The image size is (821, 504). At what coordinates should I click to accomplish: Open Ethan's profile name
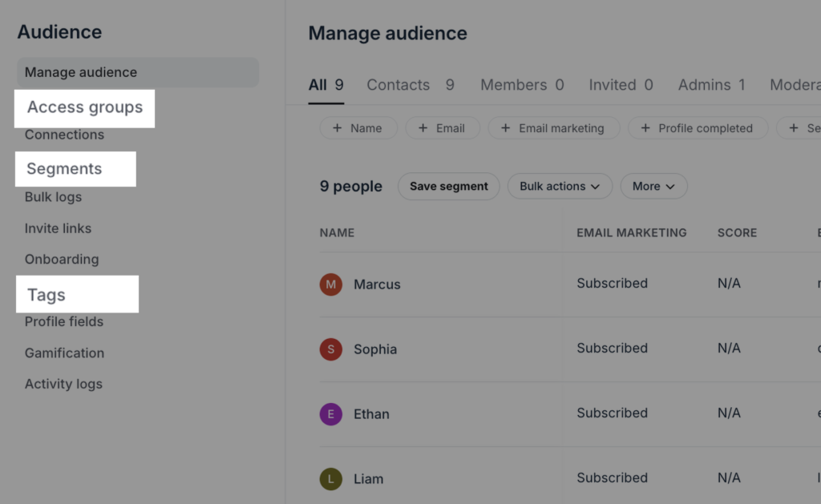[x=371, y=414]
